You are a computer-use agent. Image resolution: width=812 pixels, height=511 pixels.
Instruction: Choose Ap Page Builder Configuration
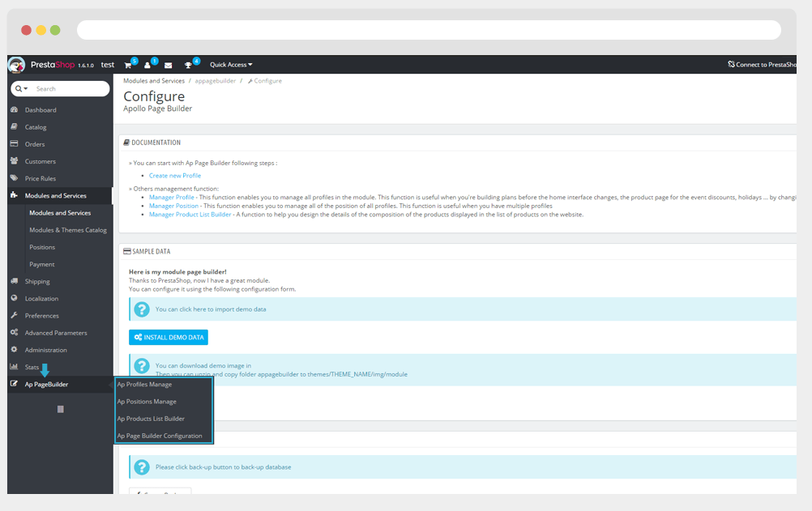pyautogui.click(x=160, y=436)
